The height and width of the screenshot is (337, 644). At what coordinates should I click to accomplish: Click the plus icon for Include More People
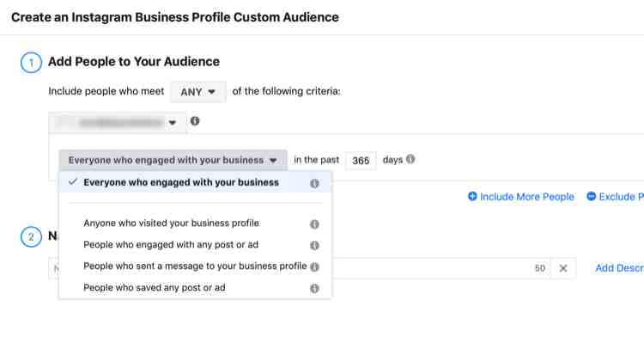(472, 197)
